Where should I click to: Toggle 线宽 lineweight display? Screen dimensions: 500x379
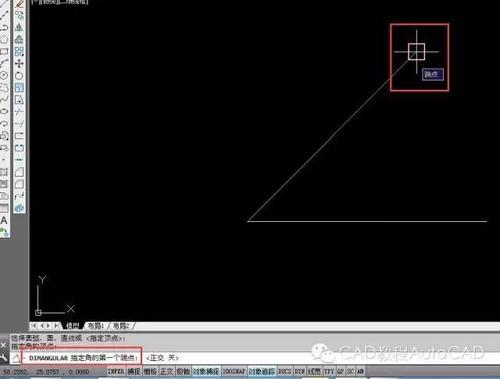[314, 371]
